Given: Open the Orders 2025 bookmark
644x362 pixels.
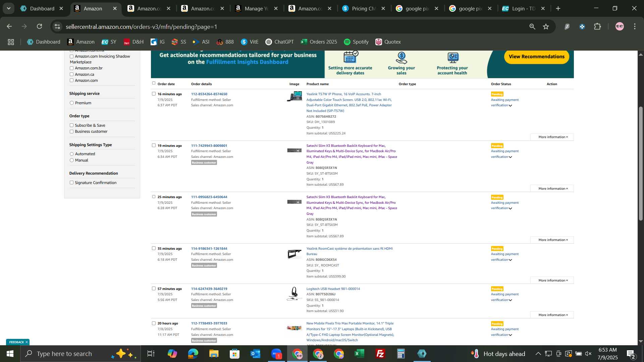Looking at the screenshot, I should 319,42.
